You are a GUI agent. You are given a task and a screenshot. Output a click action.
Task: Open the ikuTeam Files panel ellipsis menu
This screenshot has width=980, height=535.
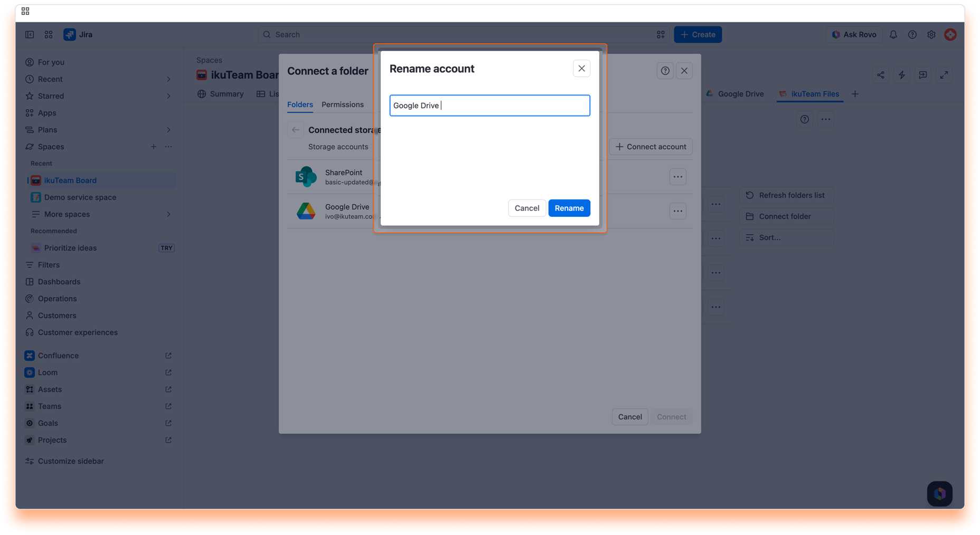826,119
